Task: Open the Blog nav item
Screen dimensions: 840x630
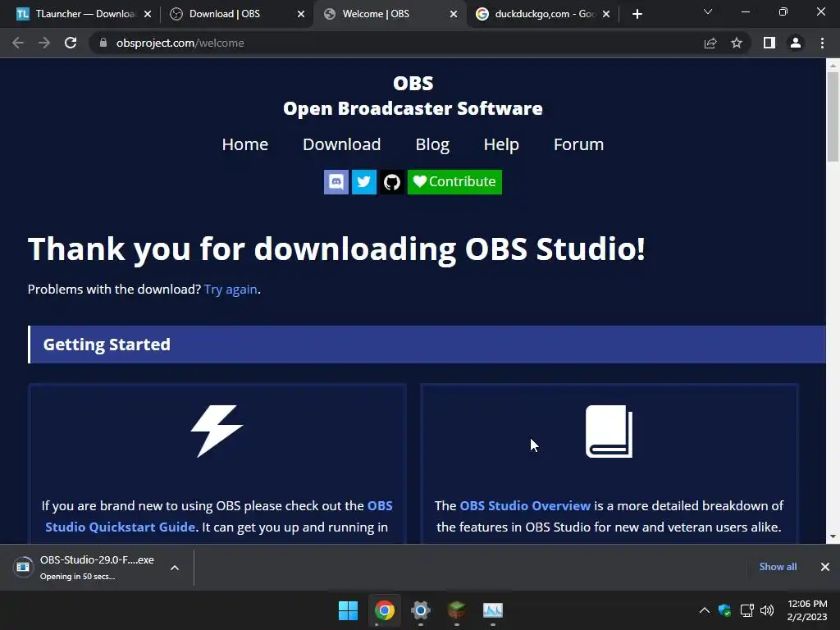Action: (432, 144)
